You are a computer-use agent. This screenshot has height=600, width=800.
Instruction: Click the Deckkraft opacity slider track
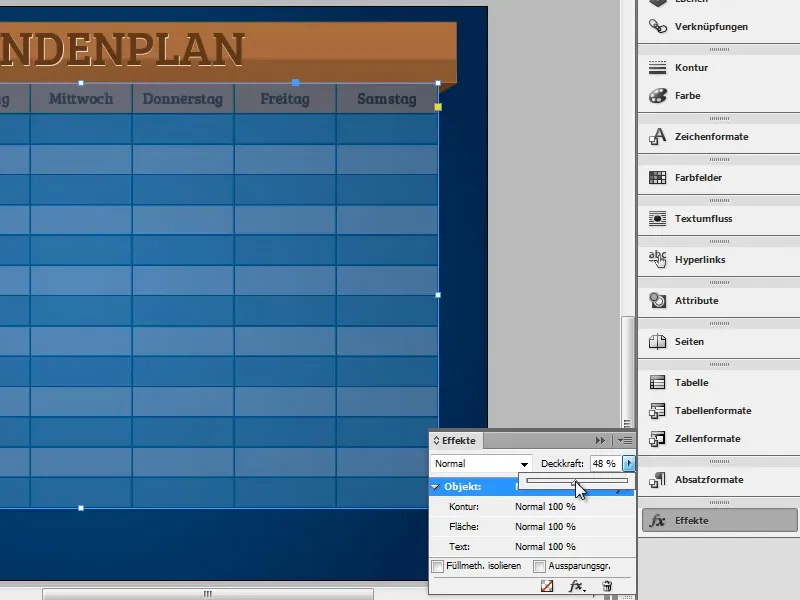pos(577,481)
